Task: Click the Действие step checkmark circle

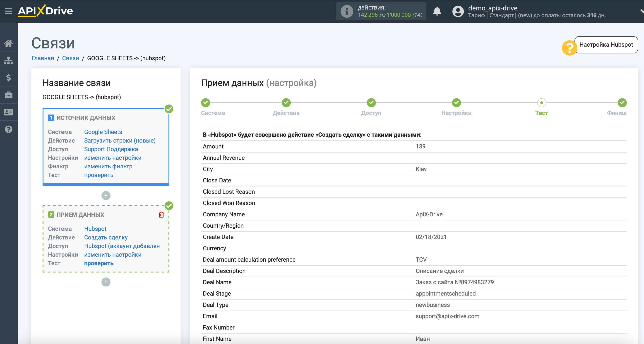Action: [x=286, y=103]
